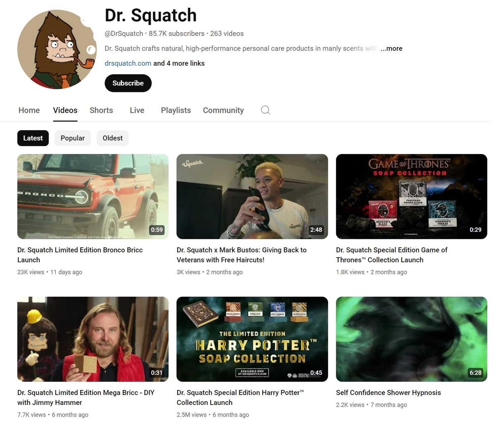
Task: Click title 'Mega Bricc - DIY with Jimmy Hammer'
Action: pyautogui.click(x=86, y=397)
